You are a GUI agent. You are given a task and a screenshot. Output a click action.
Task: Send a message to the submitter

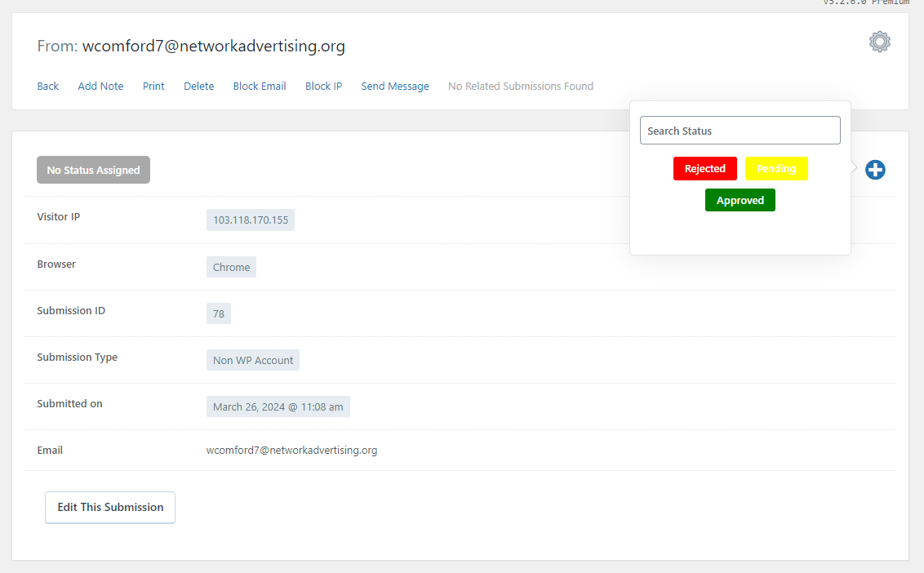394,86
